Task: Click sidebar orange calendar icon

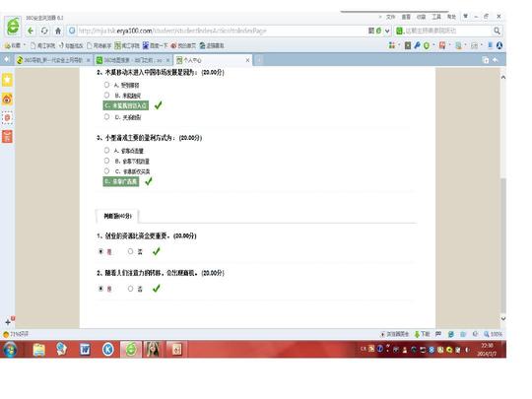Action: click(x=7, y=136)
